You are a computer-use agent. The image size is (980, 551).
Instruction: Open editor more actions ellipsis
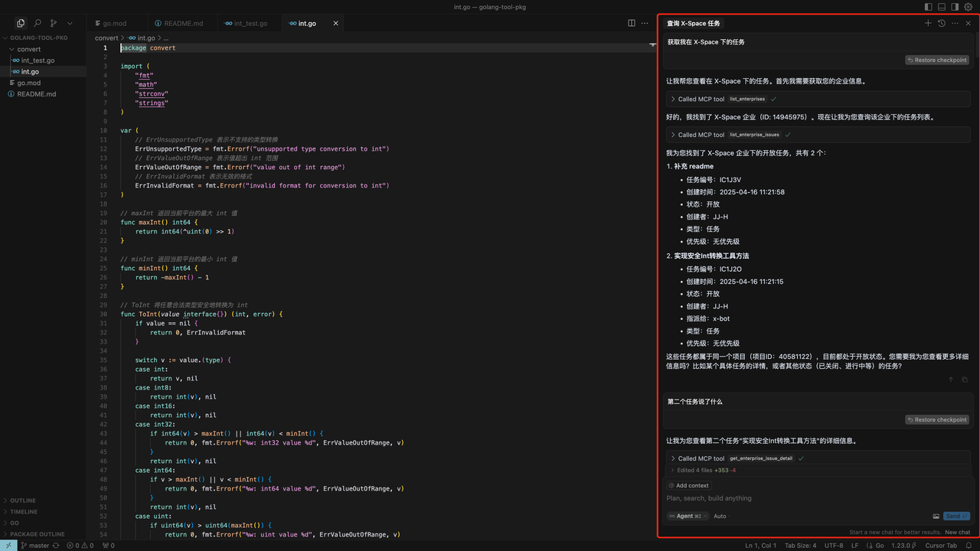(645, 24)
